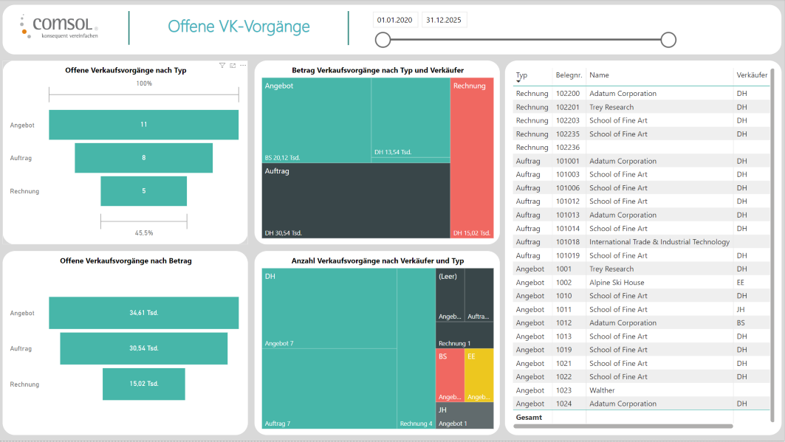Image resolution: width=785 pixels, height=442 pixels.
Task: Select Belegnr. cell 1019
Action: [x=564, y=350]
